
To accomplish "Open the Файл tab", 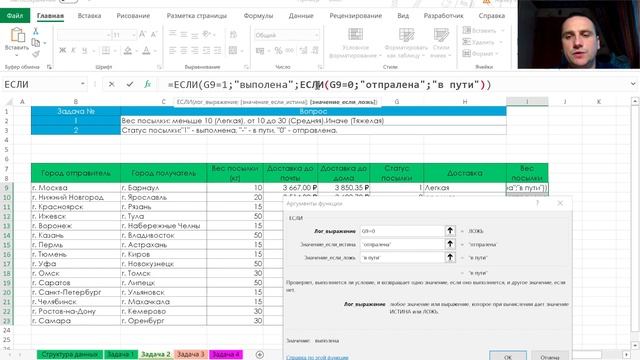I will pos(15,16).
